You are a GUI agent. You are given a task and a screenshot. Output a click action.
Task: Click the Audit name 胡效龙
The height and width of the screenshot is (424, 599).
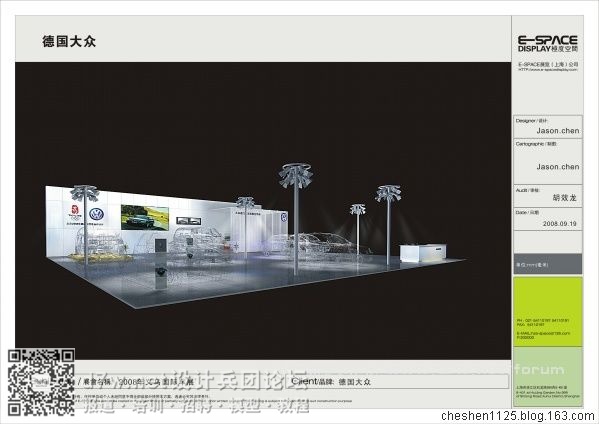point(564,197)
